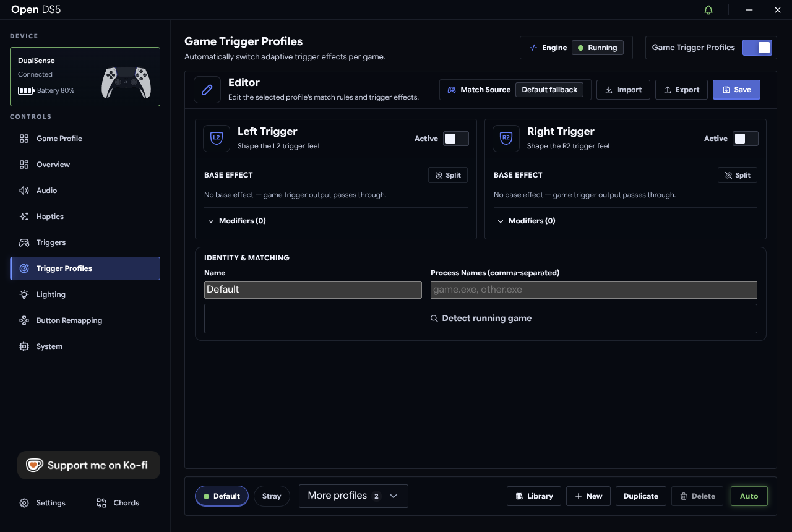
Task: Click the Match Source gamepad icon
Action: 452,90
